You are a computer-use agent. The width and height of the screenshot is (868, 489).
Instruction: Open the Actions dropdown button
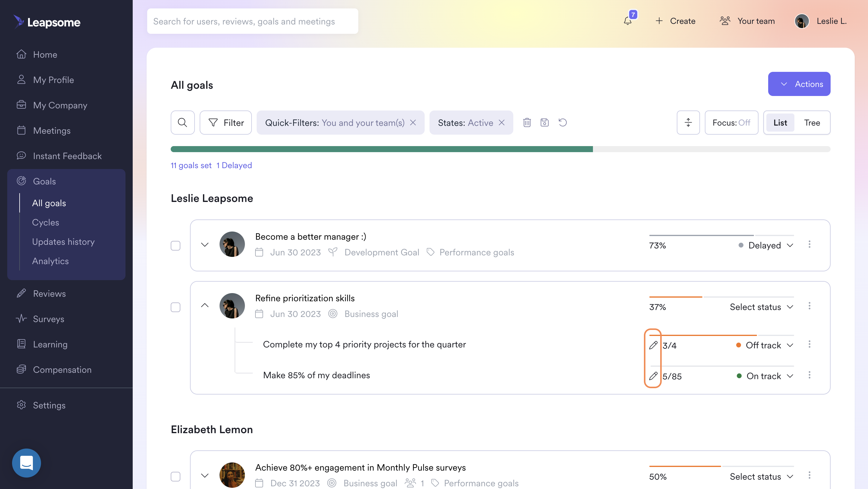tap(799, 84)
